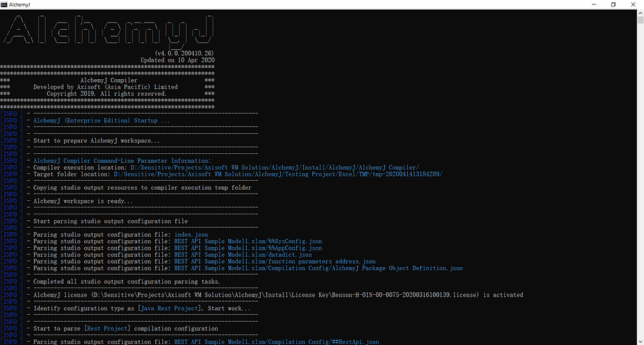Viewport: 644px width, 345px height.
Task: Click 'function parameters address.json' path
Action: pyautogui.click(x=275, y=261)
